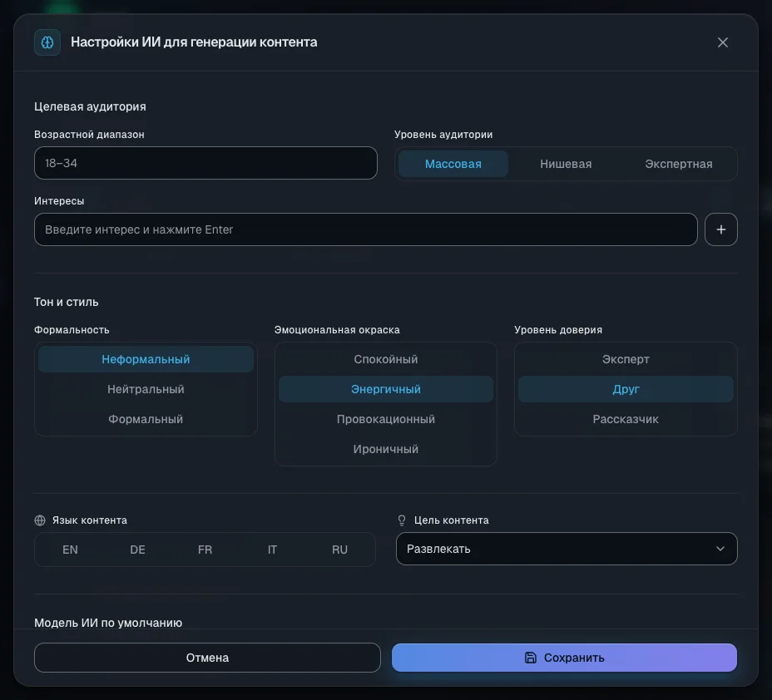The image size is (772, 700).
Task: Switch content language to EN
Action: pyautogui.click(x=70, y=550)
